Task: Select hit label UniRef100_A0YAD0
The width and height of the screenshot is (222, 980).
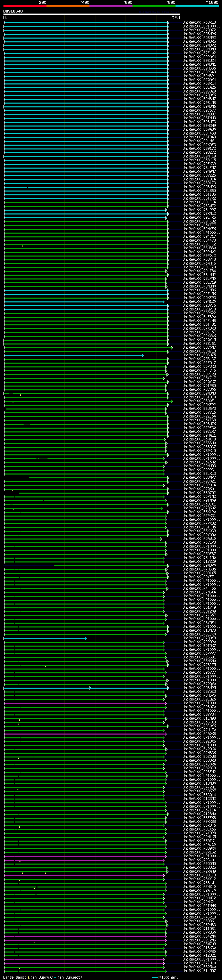Action: (x=199, y=535)
